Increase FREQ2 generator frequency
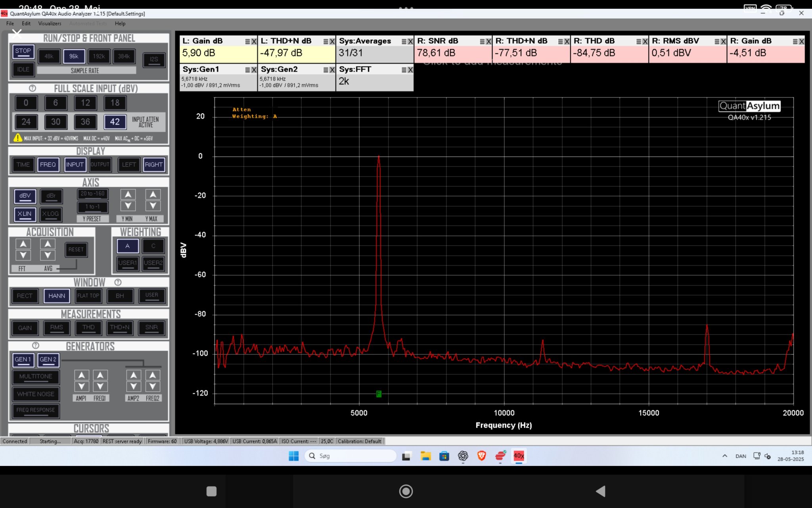 [x=153, y=375]
